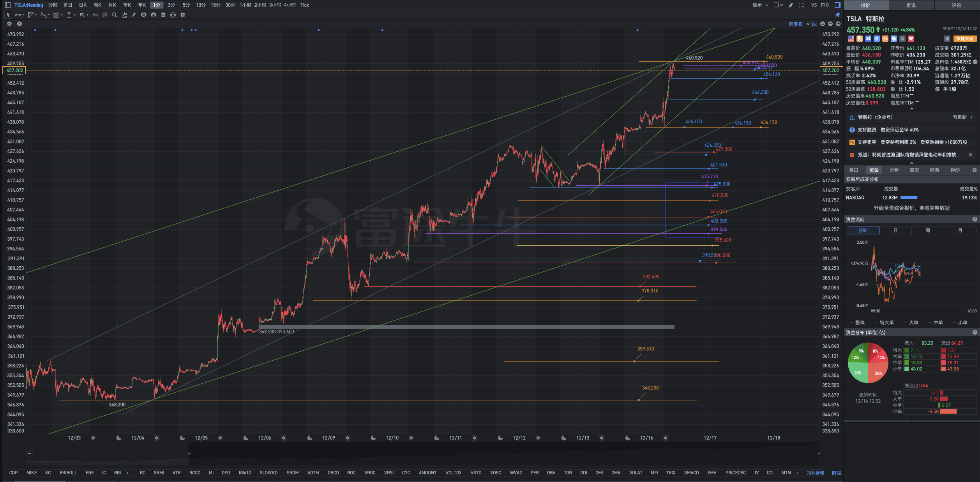Zoom in chart with plus circle
Screen dimensions: 980x482
(838, 24)
